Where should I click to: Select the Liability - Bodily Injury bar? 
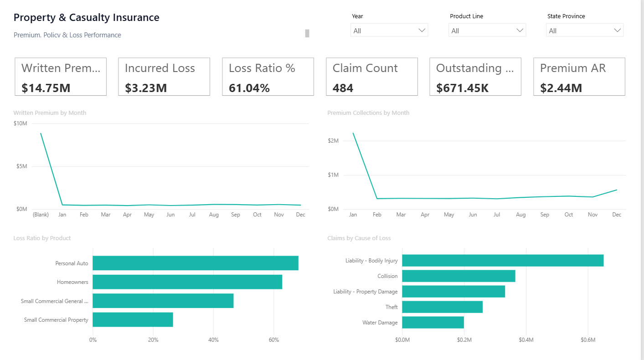tap(503, 261)
